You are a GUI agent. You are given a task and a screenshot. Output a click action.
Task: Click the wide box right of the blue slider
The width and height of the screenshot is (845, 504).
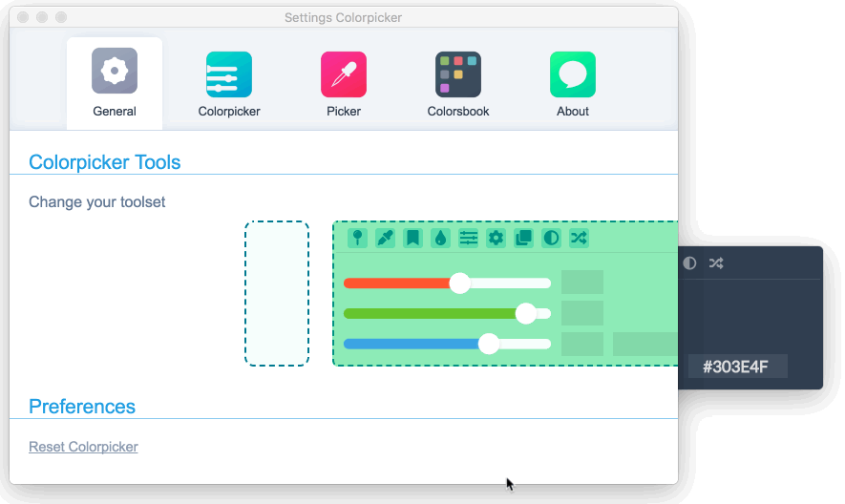tap(645, 344)
